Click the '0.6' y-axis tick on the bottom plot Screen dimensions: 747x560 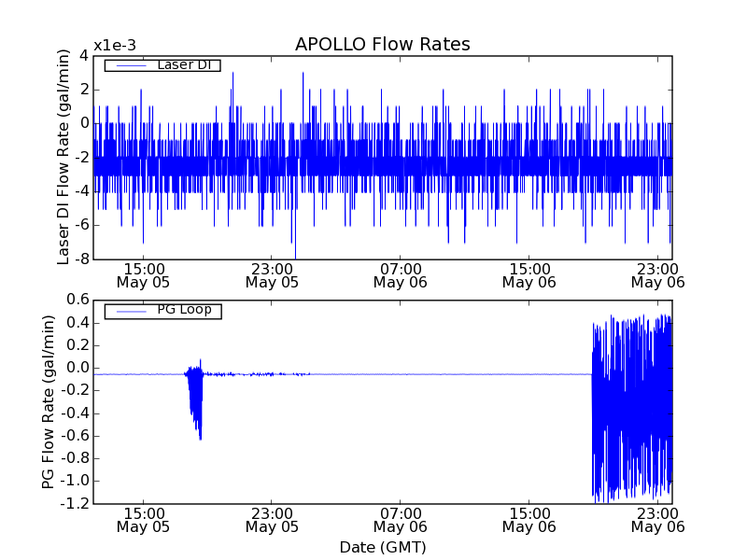click(x=78, y=300)
